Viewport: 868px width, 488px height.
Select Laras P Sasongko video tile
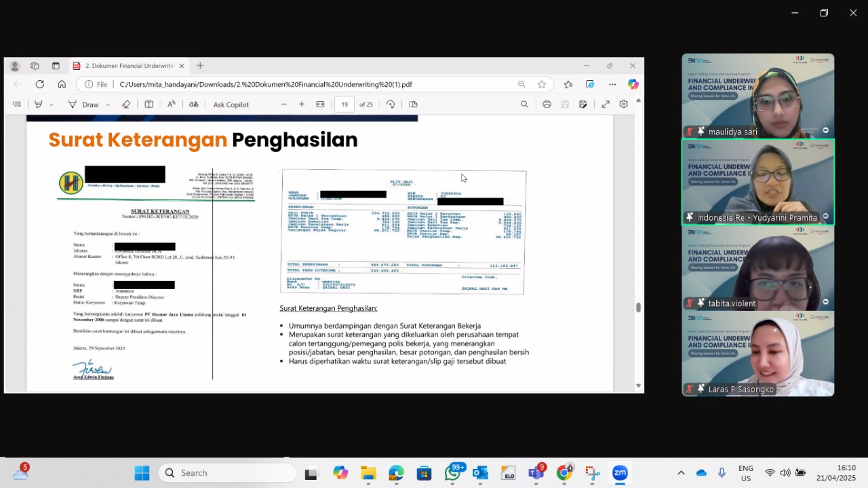(x=758, y=354)
